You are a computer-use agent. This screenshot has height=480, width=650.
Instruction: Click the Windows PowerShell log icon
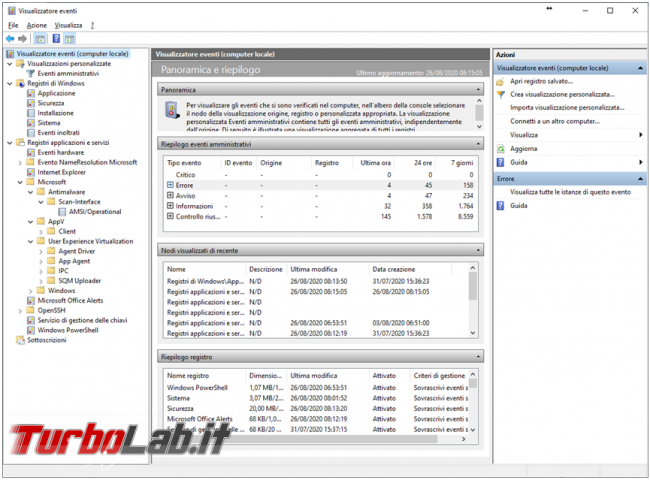[31, 330]
